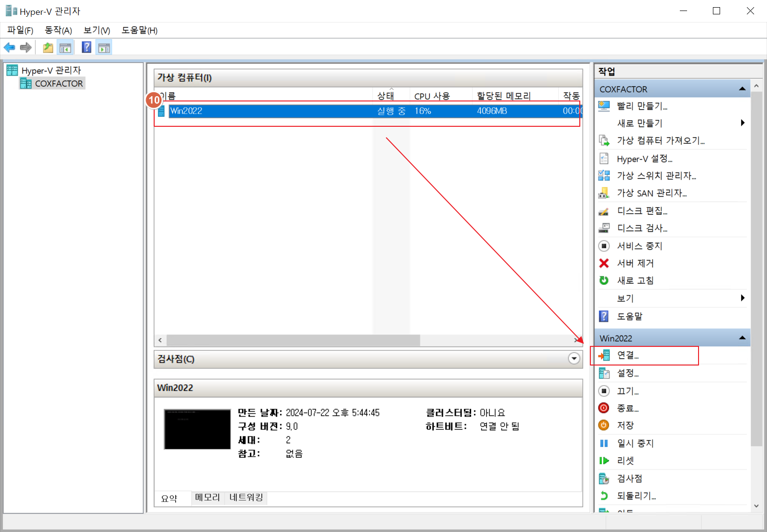Collapse the COXFACTOR actions section
The width and height of the screenshot is (767, 532).
[742, 89]
